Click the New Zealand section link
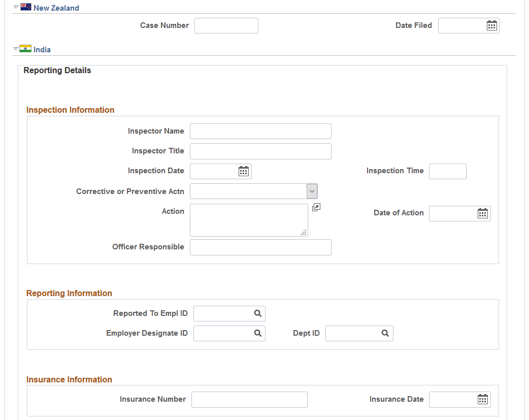529x420 pixels. pyautogui.click(x=56, y=8)
